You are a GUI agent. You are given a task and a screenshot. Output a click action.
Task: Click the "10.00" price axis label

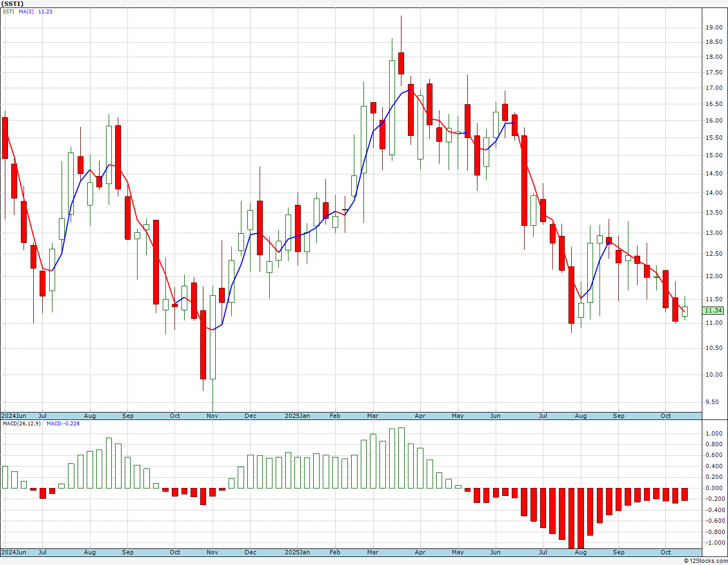[x=714, y=375]
